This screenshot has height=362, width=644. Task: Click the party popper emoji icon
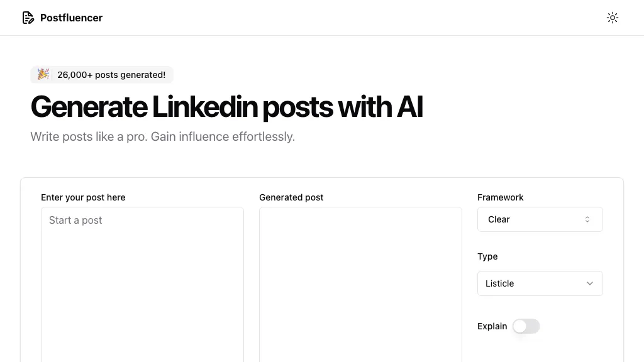coord(43,74)
